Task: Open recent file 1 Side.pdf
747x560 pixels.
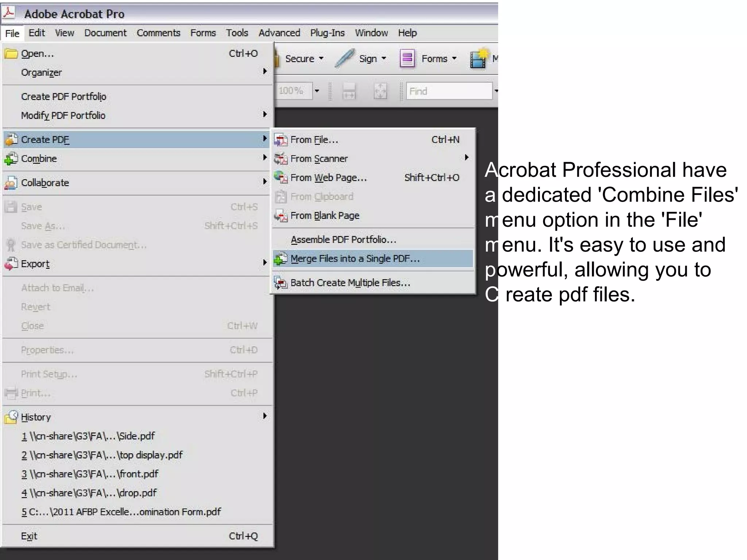Action: 138,436
